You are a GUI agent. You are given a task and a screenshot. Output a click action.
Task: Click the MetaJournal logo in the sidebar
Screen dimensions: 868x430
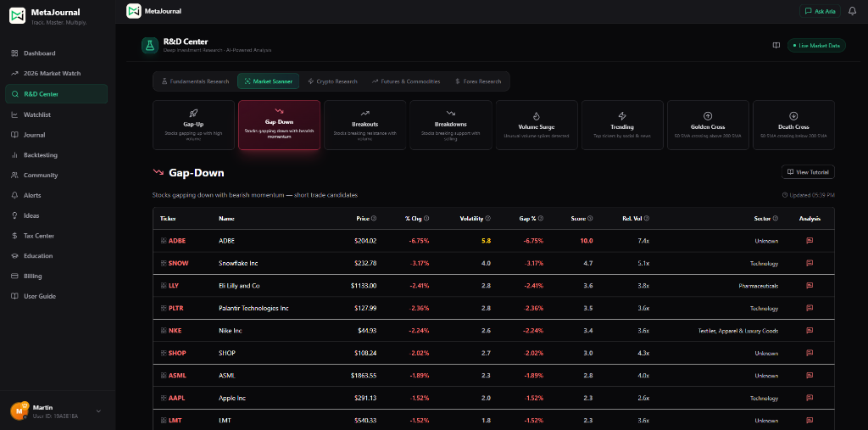(18, 15)
